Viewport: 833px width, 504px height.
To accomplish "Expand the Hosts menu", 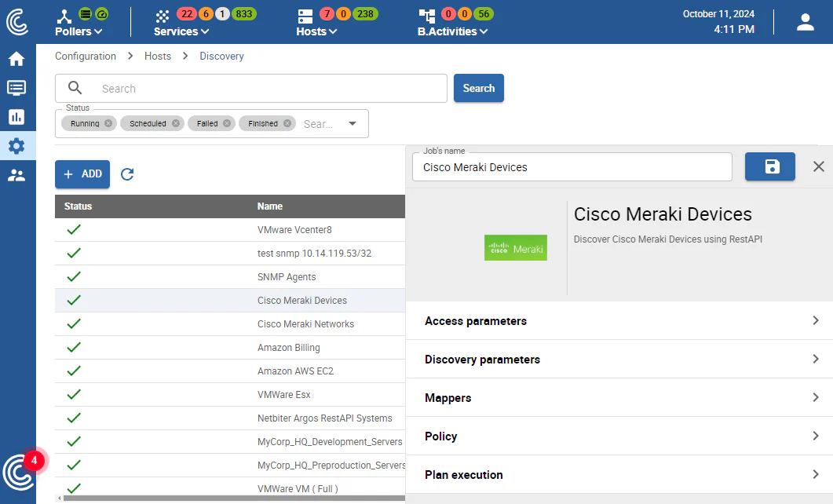I will point(316,31).
